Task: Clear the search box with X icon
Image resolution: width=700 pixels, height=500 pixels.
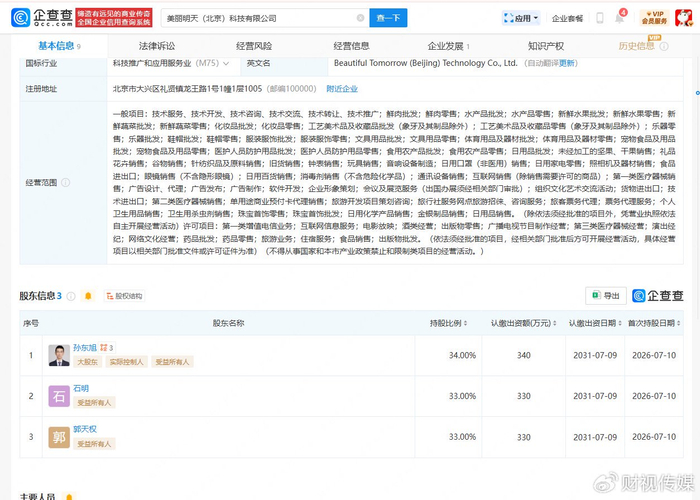Action: click(360, 18)
